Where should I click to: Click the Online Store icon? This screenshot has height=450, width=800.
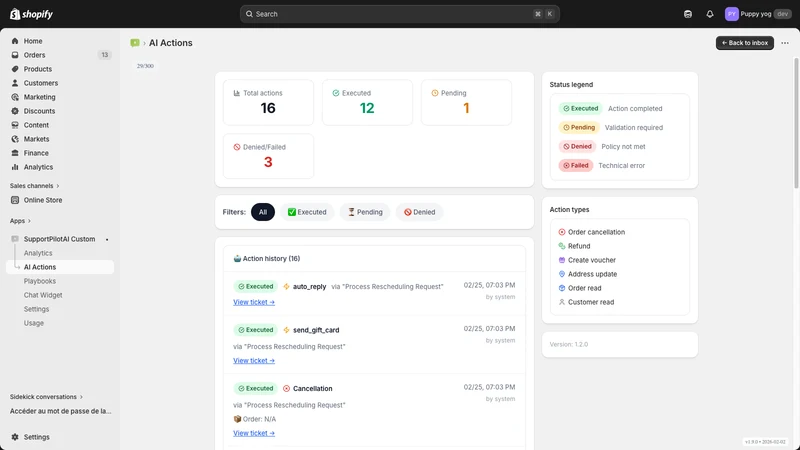point(15,200)
